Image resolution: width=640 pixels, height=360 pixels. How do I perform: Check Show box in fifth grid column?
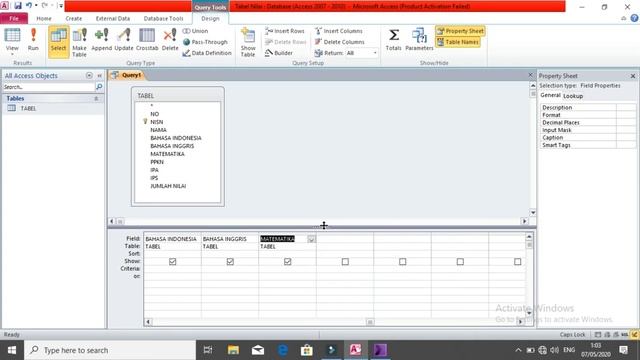(403, 262)
